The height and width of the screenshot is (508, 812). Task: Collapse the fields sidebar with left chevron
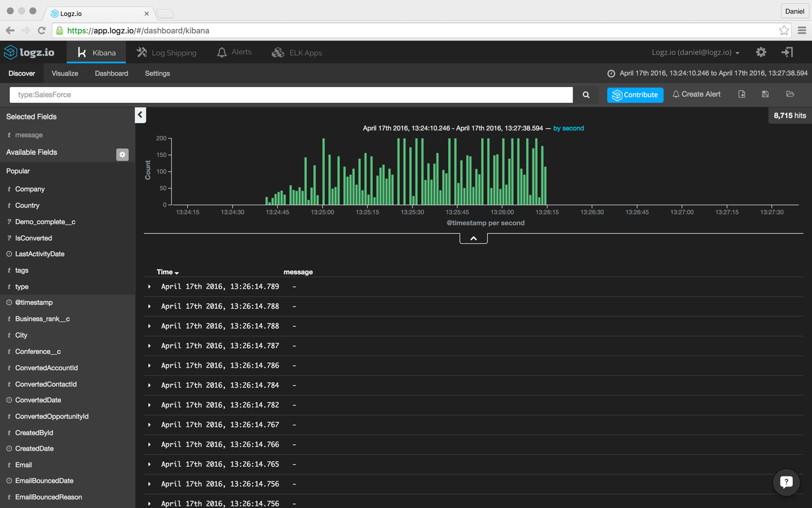[140, 115]
